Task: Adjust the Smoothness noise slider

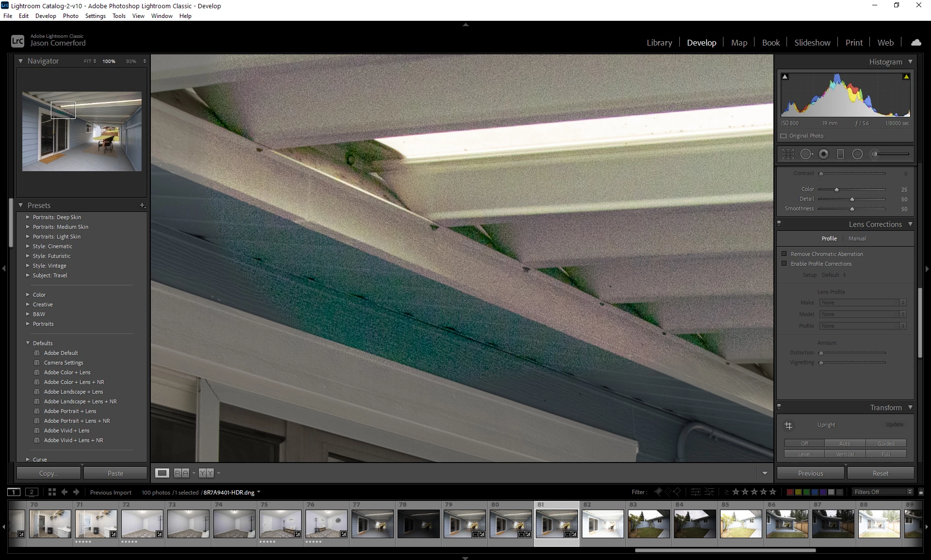Action: [x=852, y=209]
